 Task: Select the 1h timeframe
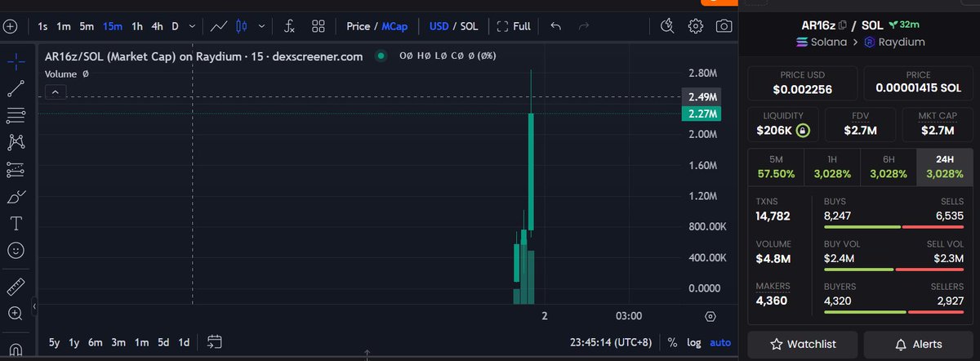pyautogui.click(x=137, y=26)
